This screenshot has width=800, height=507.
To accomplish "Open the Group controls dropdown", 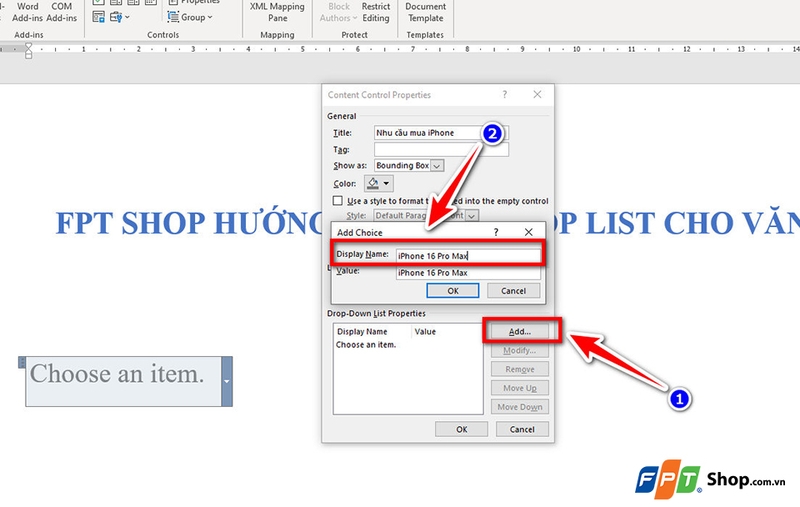I will [190, 17].
